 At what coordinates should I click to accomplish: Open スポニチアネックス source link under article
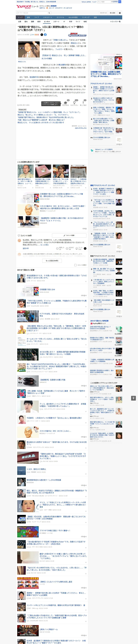coord(81,128)
